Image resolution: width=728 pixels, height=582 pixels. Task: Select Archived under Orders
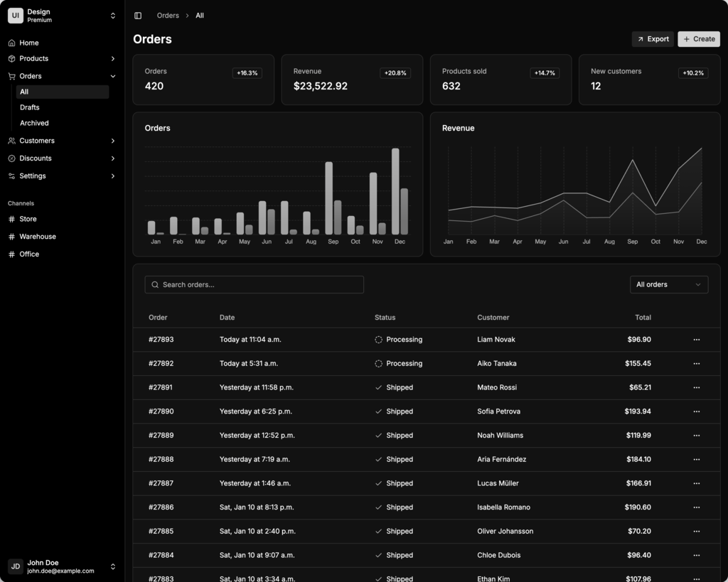coord(34,123)
